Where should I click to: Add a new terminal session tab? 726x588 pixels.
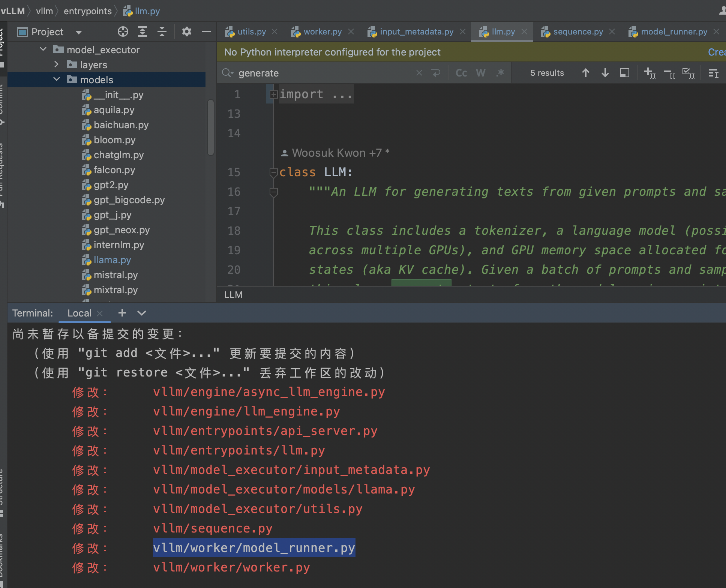point(122,313)
